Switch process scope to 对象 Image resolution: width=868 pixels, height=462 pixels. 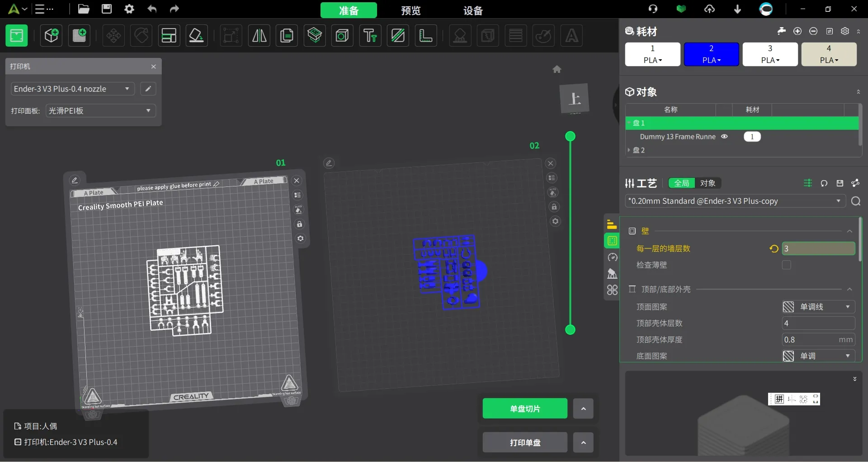(708, 183)
